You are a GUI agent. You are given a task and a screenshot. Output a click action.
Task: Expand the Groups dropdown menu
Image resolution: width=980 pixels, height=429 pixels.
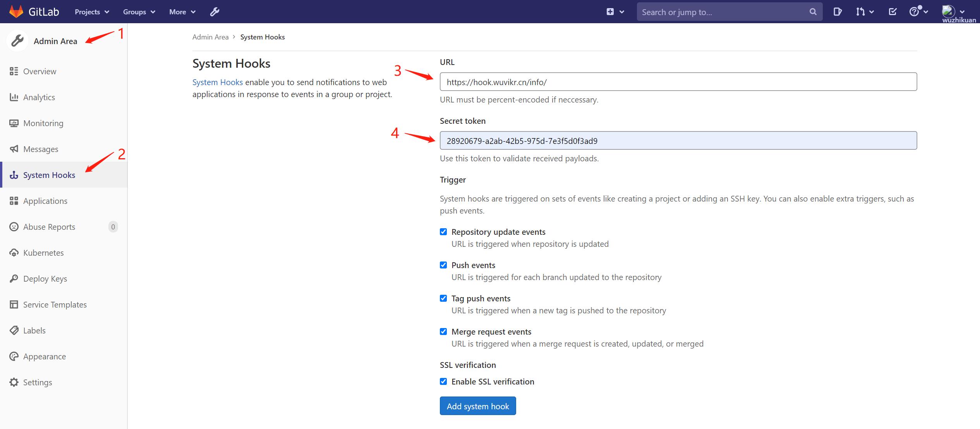click(x=139, y=12)
